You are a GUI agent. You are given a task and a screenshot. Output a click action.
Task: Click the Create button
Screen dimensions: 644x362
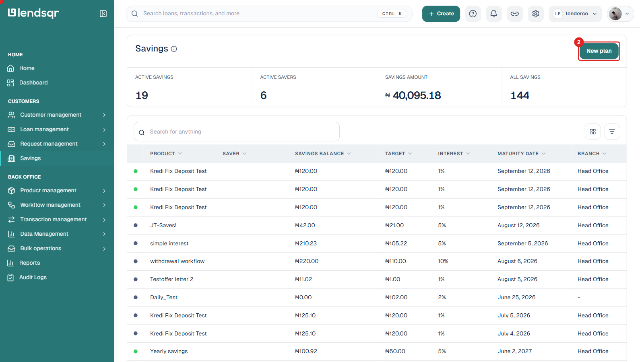click(441, 14)
